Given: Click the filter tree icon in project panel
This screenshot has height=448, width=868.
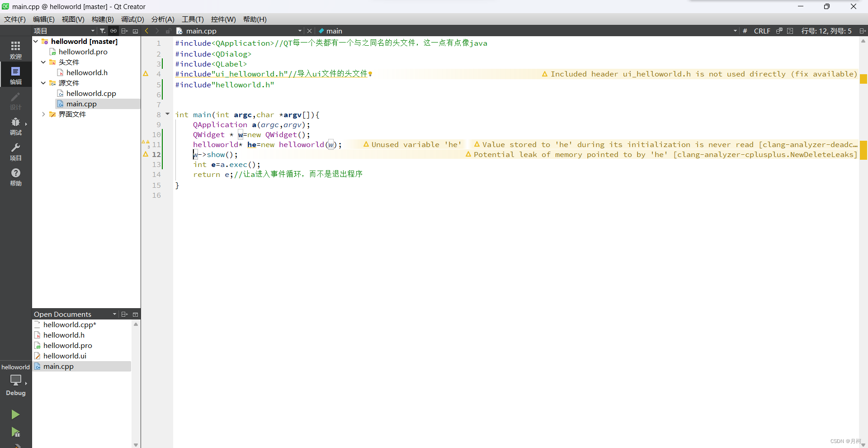Looking at the screenshot, I should click(x=103, y=31).
